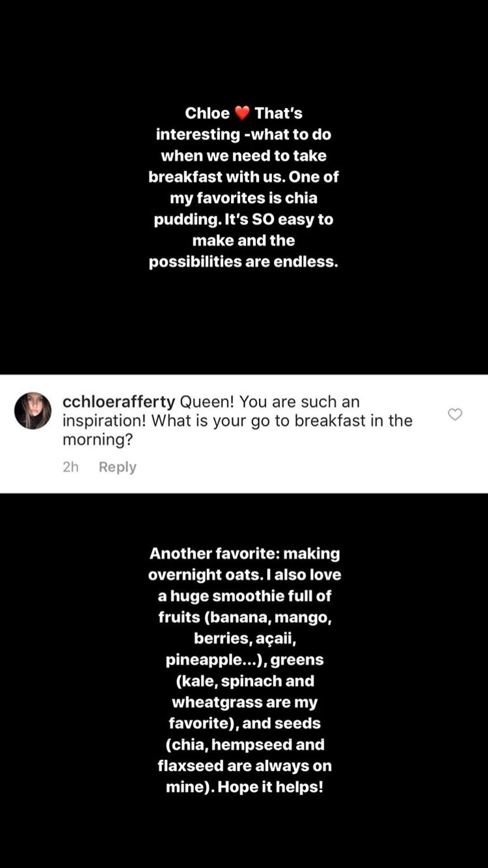Click the "chia pudding" story text line
The height and width of the screenshot is (868, 488).
(244, 198)
